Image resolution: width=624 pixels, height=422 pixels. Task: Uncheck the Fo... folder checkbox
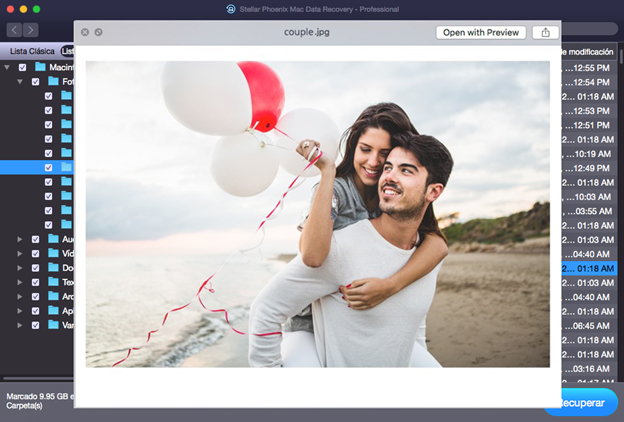point(35,82)
